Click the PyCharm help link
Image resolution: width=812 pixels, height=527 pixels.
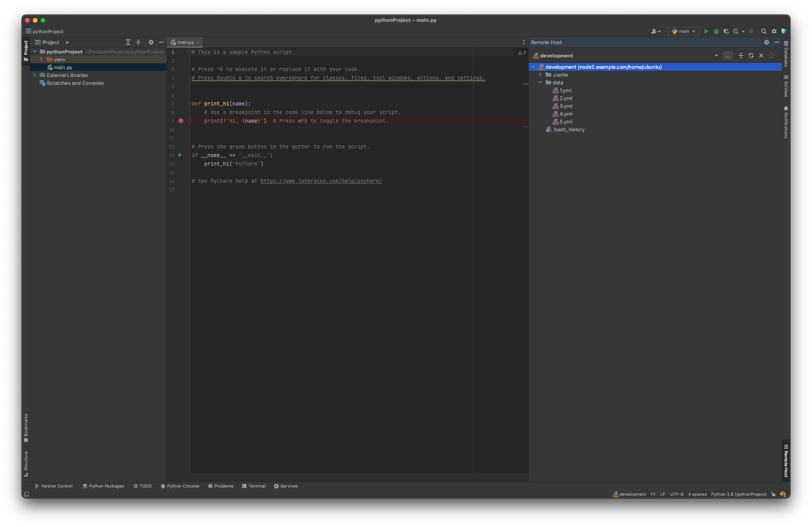tap(321, 181)
